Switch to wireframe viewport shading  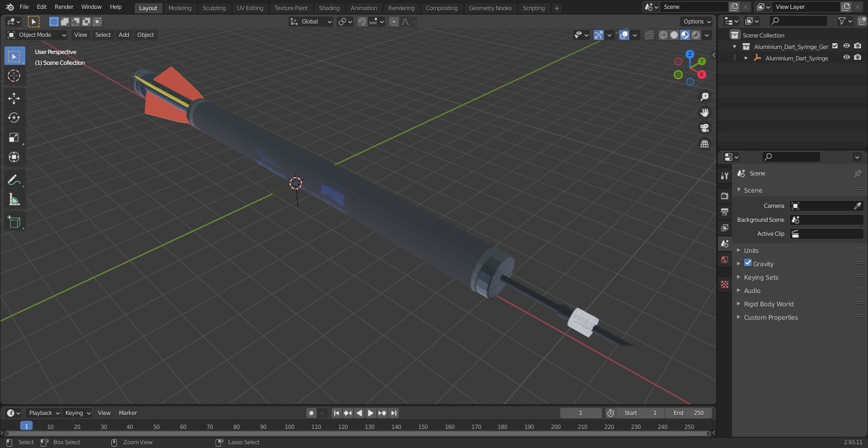click(663, 35)
